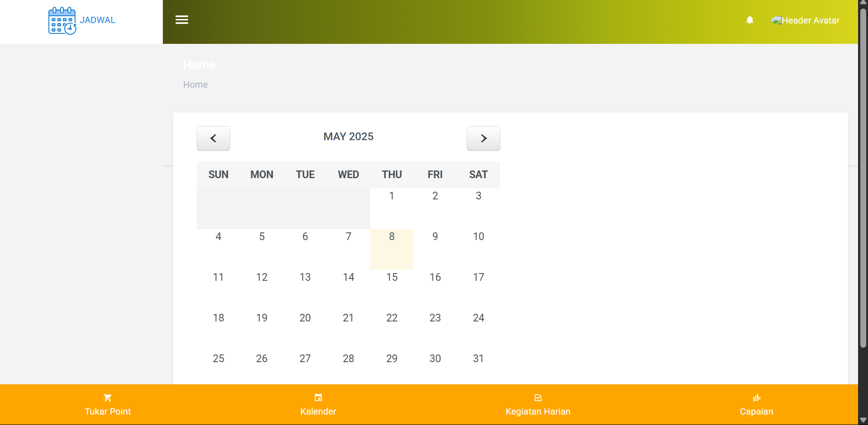Tap the Kegiatan Harian checkbox icon
Image resolution: width=868 pixels, height=425 pixels.
click(538, 398)
